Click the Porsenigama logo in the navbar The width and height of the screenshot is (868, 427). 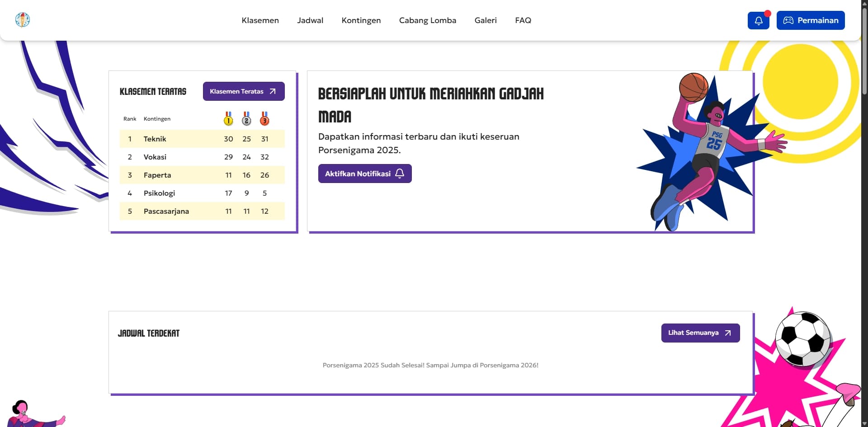pos(23,20)
